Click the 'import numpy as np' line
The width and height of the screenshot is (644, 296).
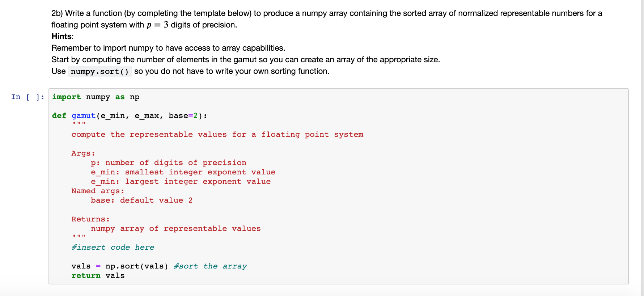(x=96, y=97)
